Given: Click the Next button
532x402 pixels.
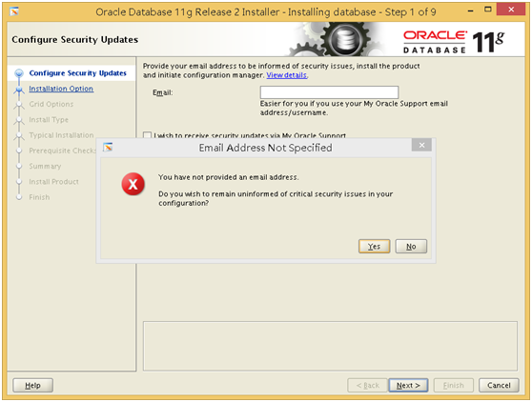Looking at the screenshot, I should click(408, 385).
